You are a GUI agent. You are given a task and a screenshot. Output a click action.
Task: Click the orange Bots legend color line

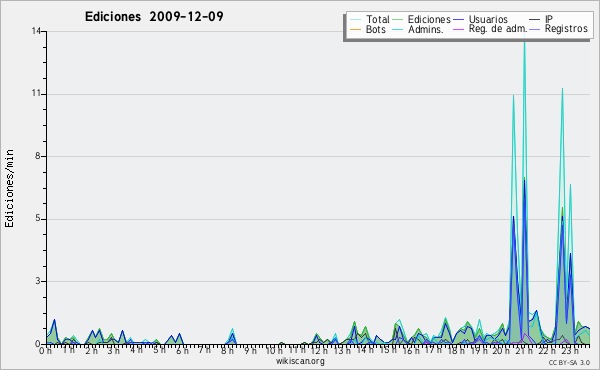point(355,29)
